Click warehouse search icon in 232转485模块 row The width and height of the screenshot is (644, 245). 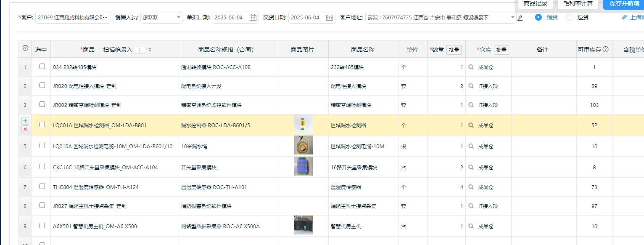pos(471,67)
